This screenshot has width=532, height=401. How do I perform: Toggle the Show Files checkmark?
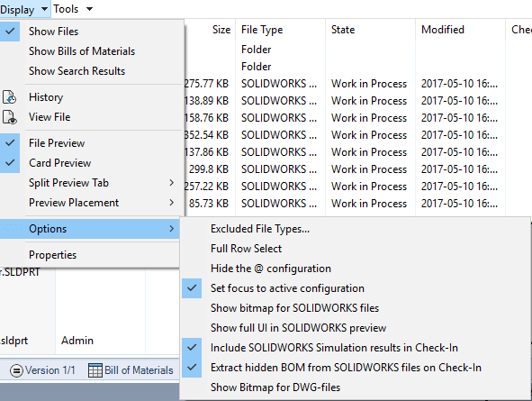coord(10,32)
